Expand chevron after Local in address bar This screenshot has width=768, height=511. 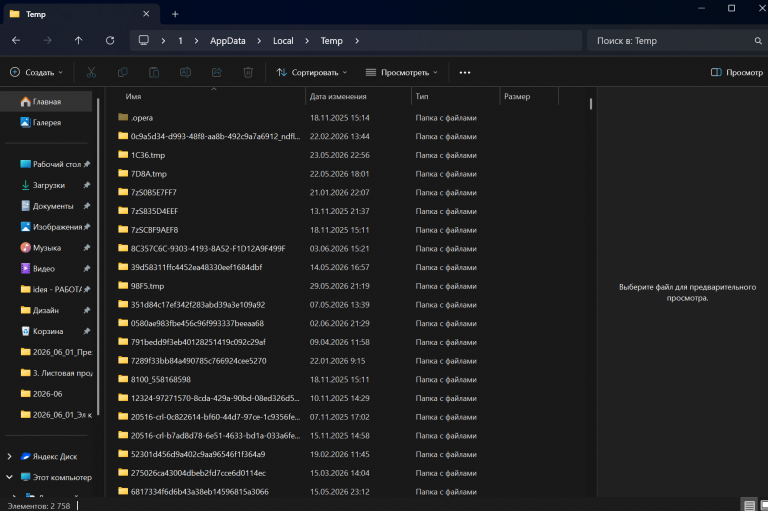(307, 41)
